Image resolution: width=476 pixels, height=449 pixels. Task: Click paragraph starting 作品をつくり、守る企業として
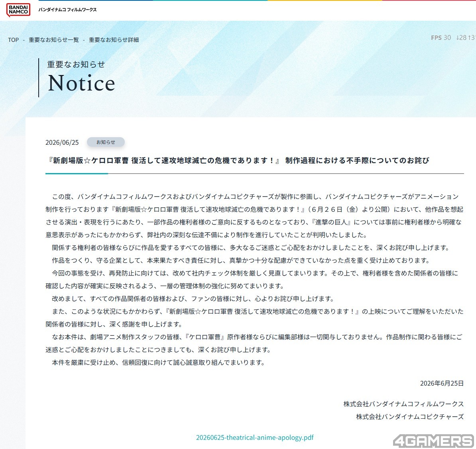tap(241, 260)
